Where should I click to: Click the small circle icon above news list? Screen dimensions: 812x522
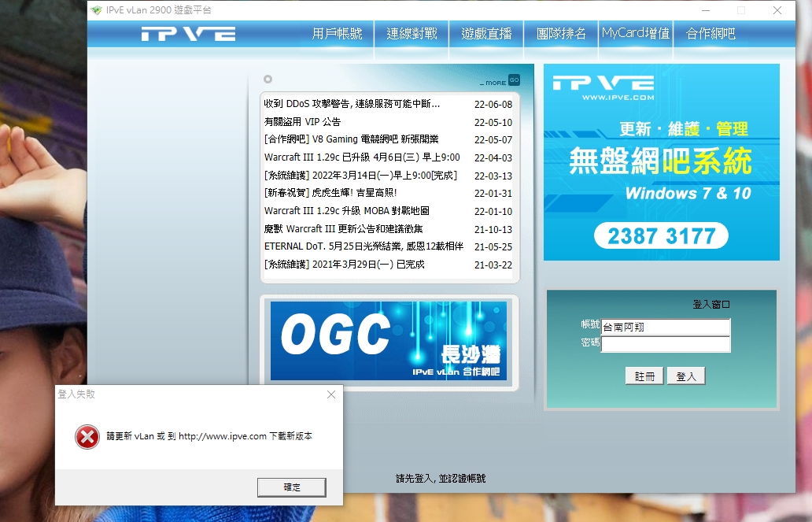(268, 79)
